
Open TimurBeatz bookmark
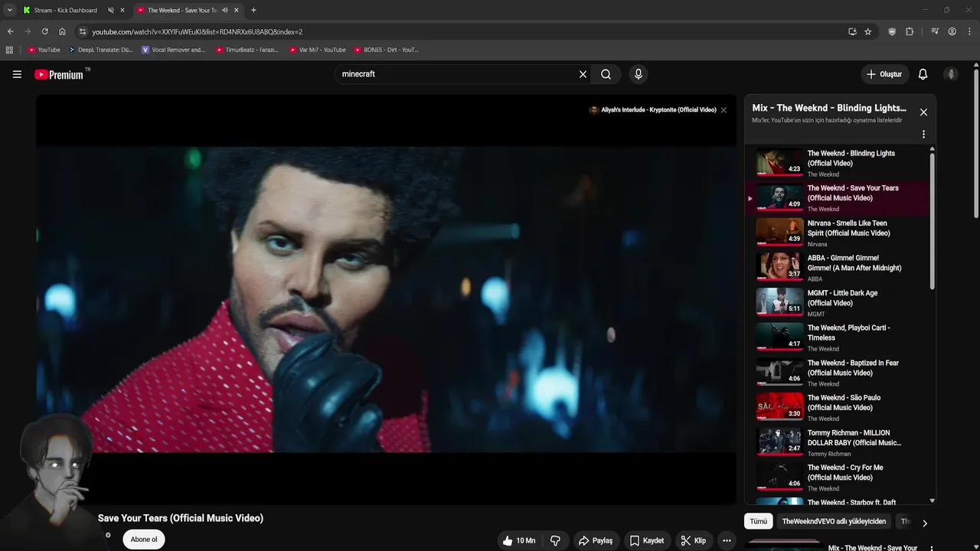coord(247,50)
